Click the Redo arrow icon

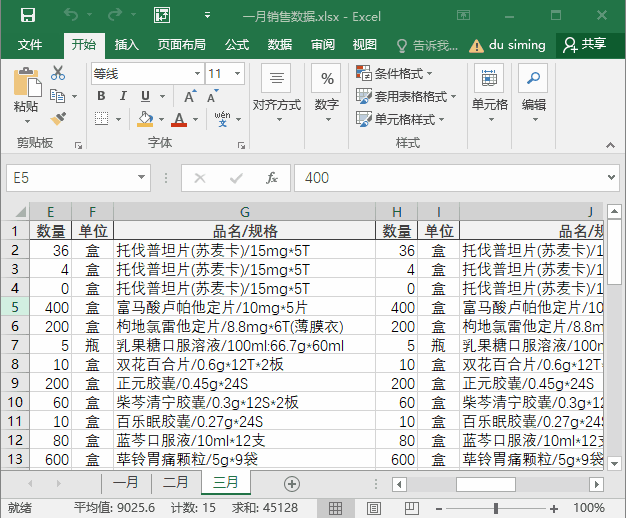[115, 15]
